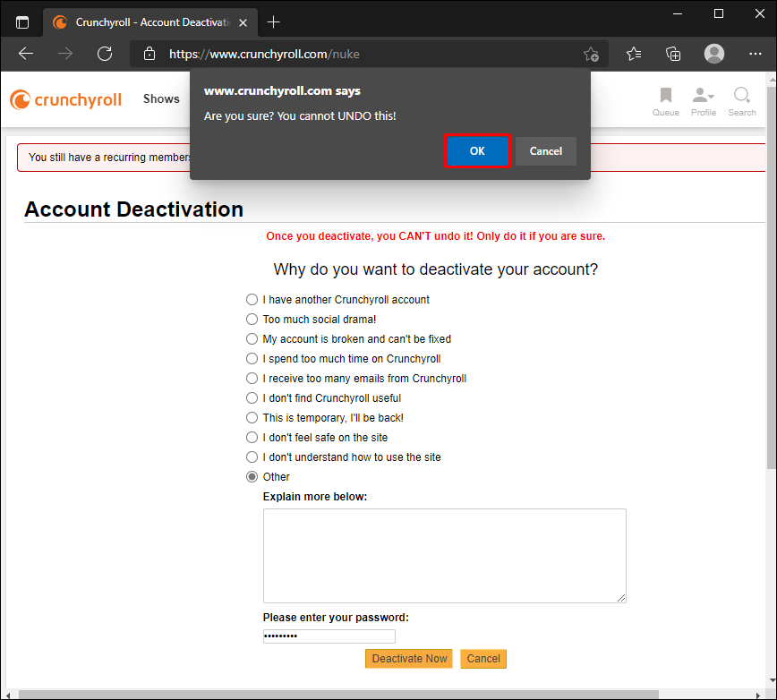Open the Shows menu item
777x700 pixels.
coord(161,98)
